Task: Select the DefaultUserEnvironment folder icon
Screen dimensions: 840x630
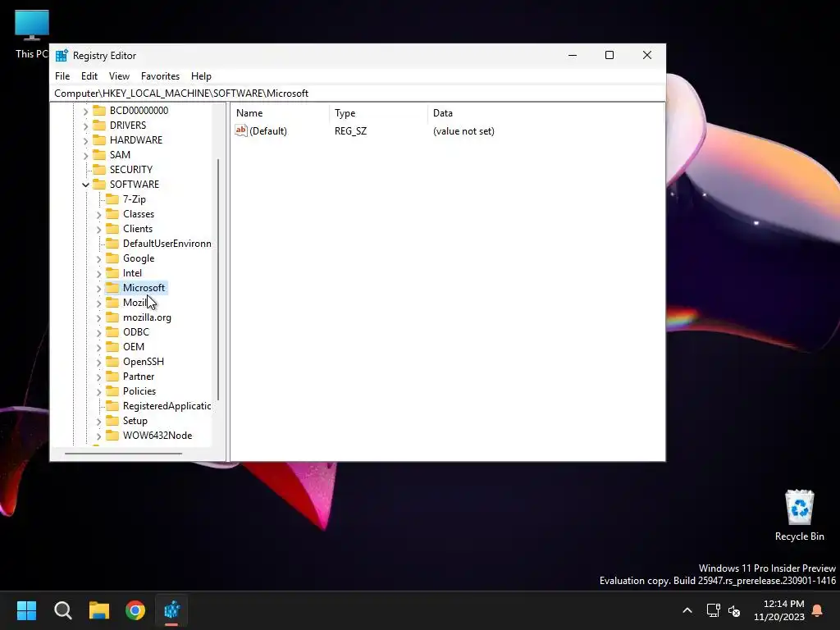Action: coord(112,243)
